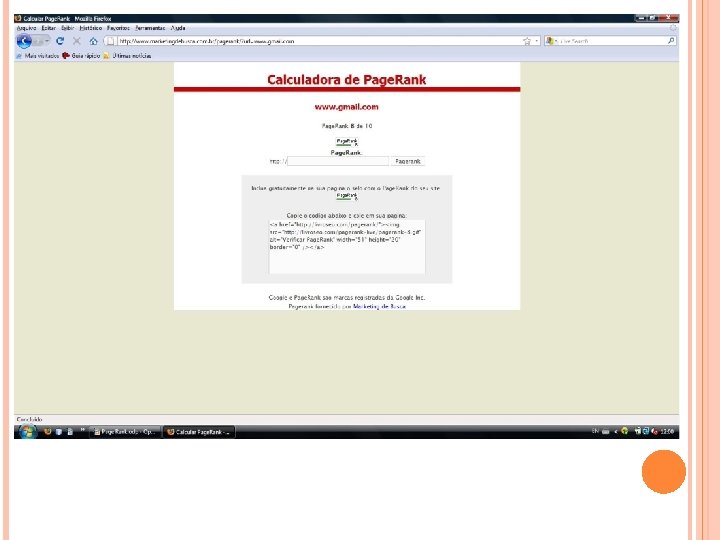Open the Exibir menu
The width and height of the screenshot is (720, 540).
tap(68, 28)
